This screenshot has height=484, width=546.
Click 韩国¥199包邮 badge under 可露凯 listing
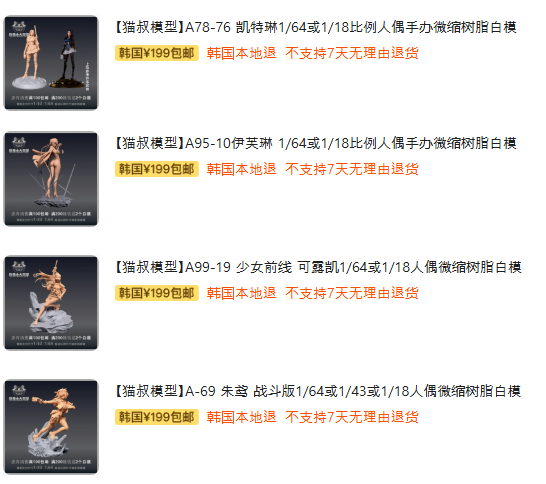pos(157,293)
